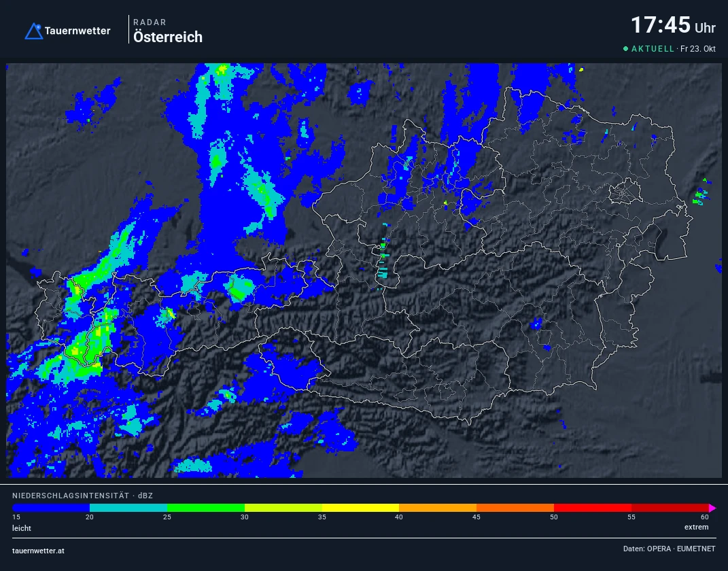Click the dark red 55–60 dBZ legend segment

(670, 508)
